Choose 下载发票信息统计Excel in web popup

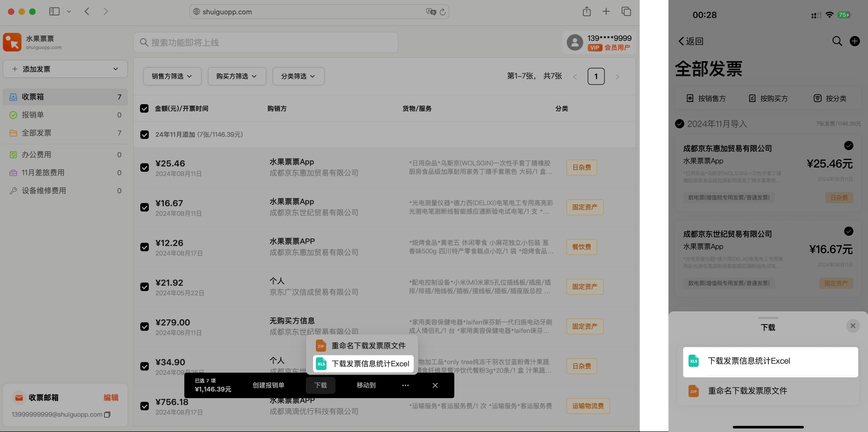click(363, 364)
